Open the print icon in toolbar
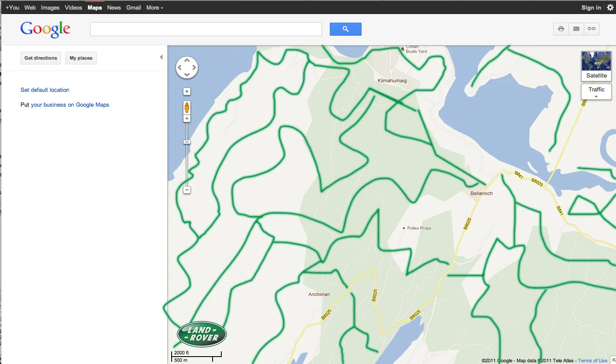 (561, 29)
